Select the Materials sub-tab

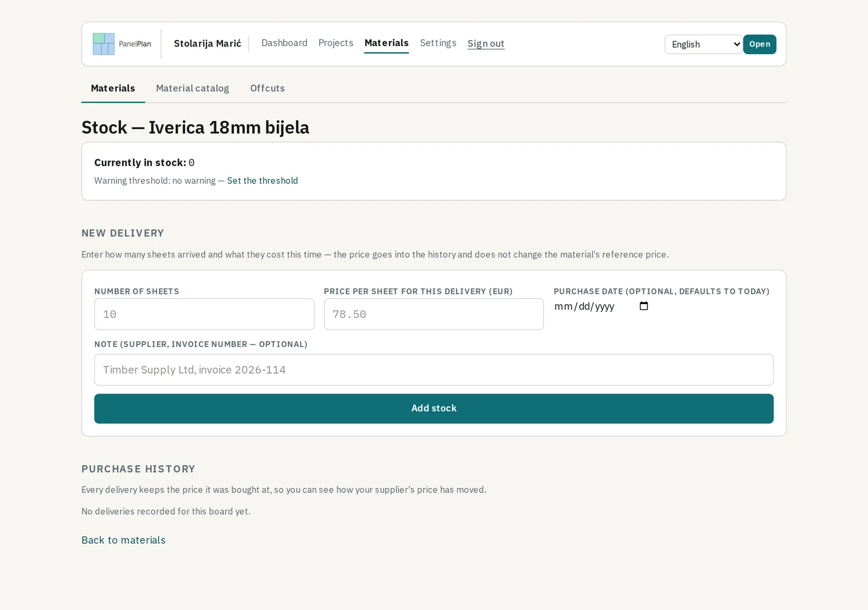(113, 88)
